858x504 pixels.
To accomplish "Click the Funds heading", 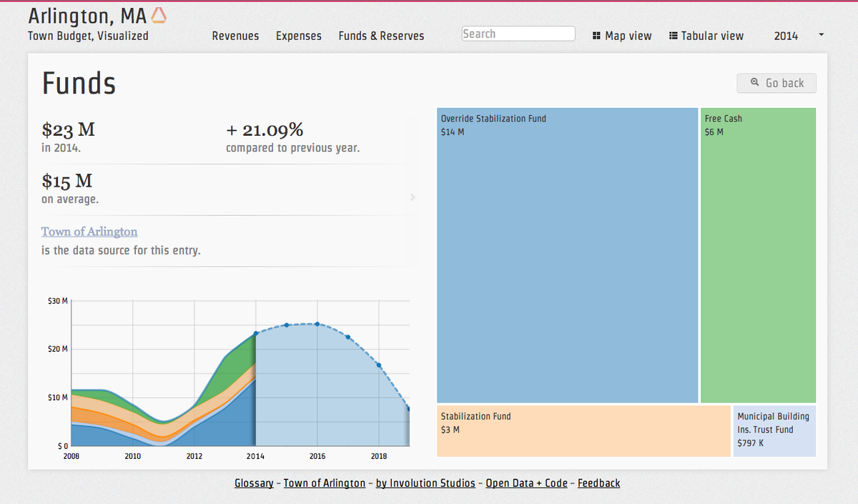I will pyautogui.click(x=79, y=84).
